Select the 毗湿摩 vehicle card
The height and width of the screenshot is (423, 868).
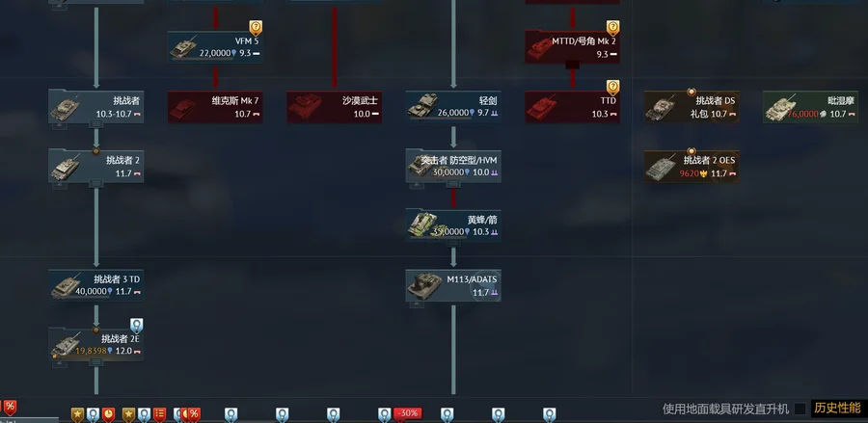[x=810, y=107]
